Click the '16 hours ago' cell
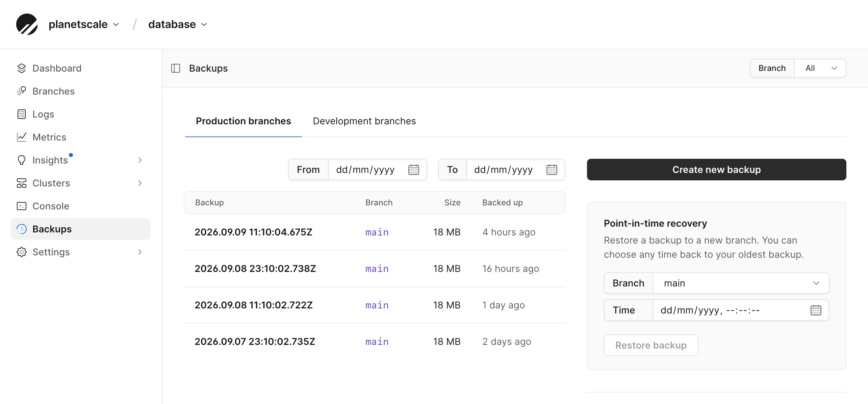Image resolution: width=868 pixels, height=404 pixels. (x=511, y=269)
